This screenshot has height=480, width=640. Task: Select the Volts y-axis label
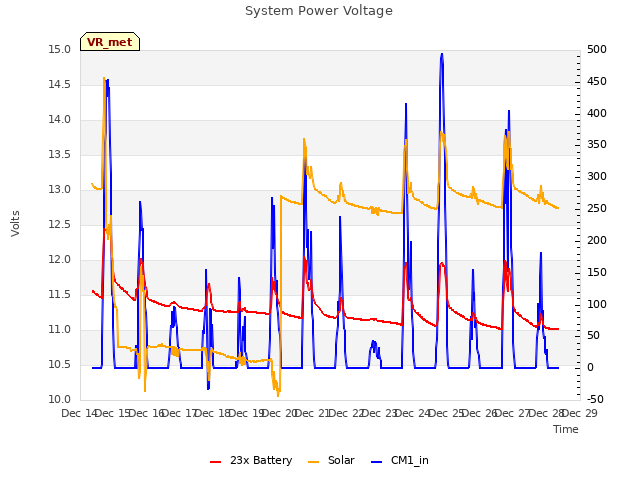16,223
